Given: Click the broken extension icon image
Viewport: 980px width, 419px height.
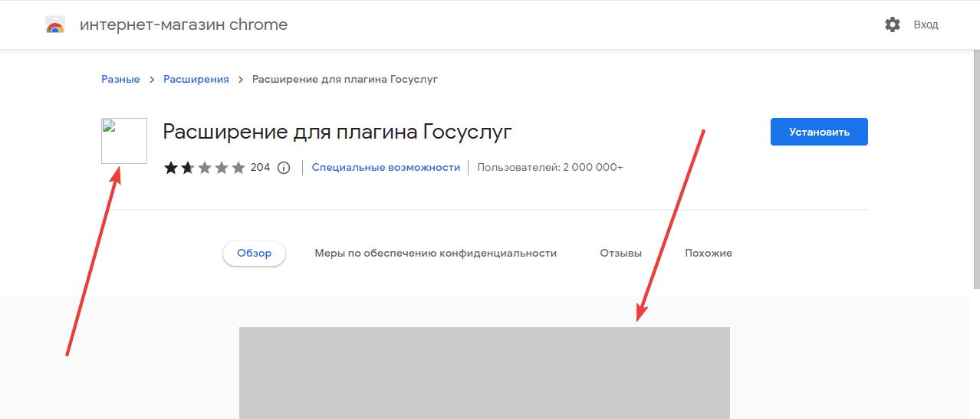Looking at the screenshot, I should click(124, 141).
